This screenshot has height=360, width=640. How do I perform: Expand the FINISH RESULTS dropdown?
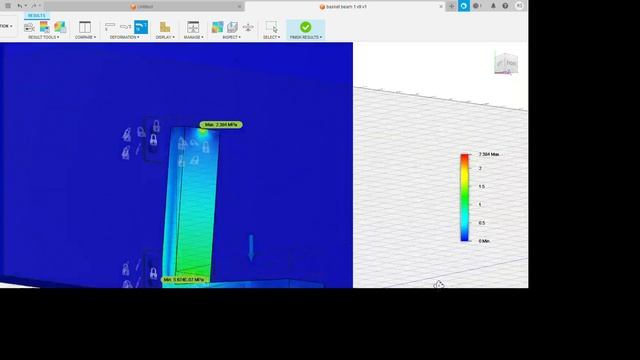(306, 37)
